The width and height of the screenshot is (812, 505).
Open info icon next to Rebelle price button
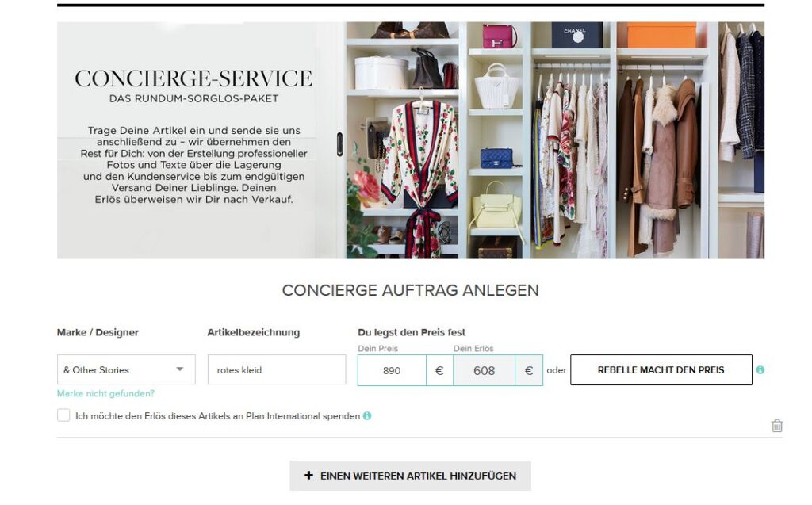[x=760, y=369]
